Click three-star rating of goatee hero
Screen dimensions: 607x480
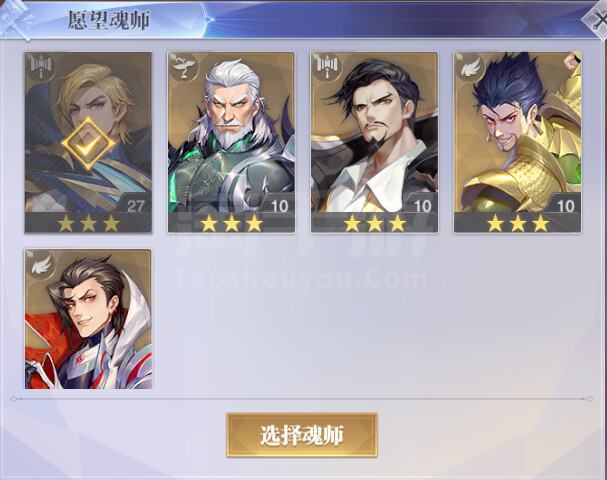[374, 224]
